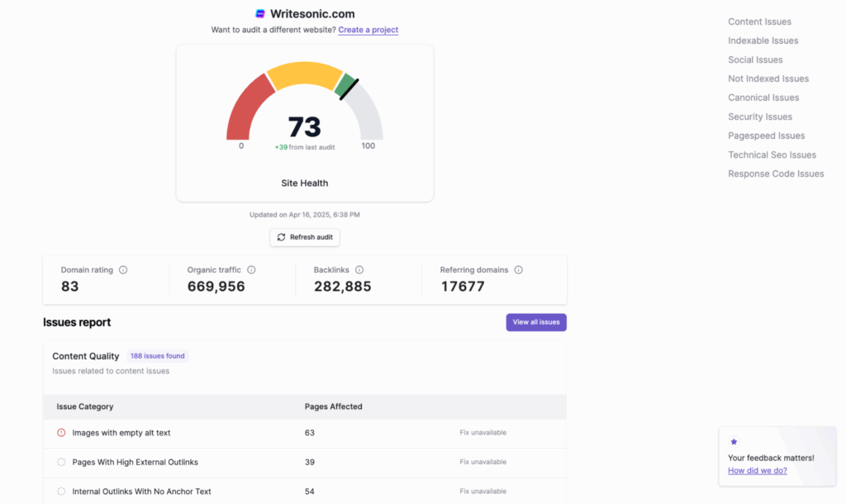Open Canonical Issues from side navigation

click(763, 97)
